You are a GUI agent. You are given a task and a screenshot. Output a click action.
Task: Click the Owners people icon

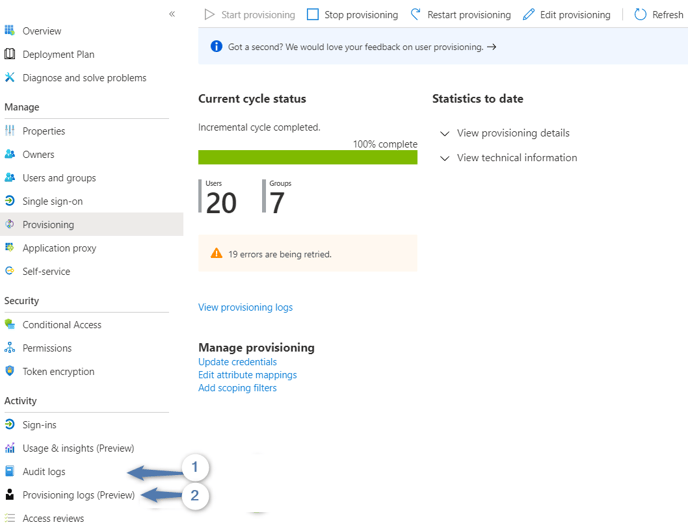[10, 155]
